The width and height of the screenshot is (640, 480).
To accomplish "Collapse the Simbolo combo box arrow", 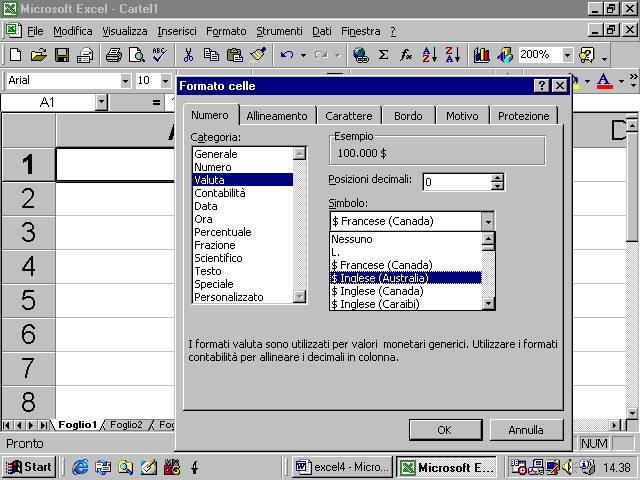I will [488, 222].
